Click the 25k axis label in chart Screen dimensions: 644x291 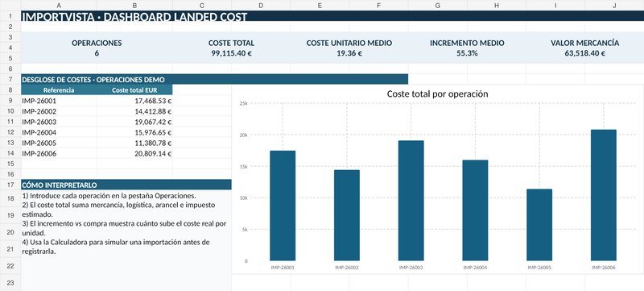[x=244, y=103]
